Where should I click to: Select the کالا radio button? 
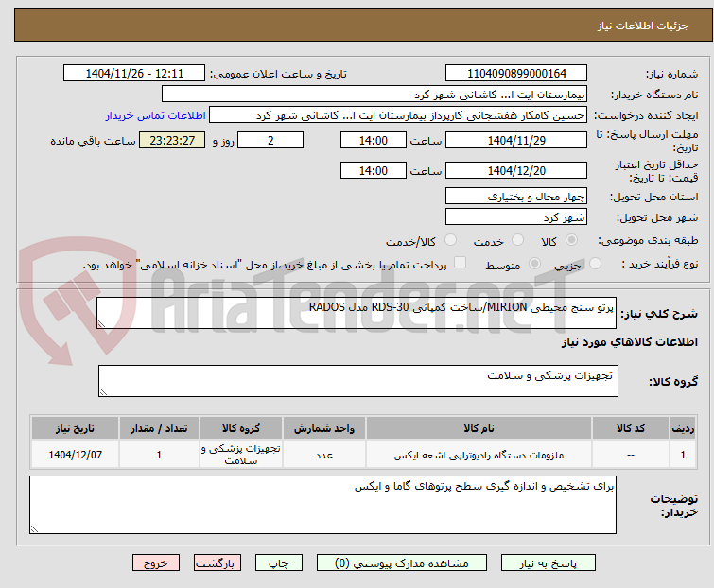[x=571, y=240]
